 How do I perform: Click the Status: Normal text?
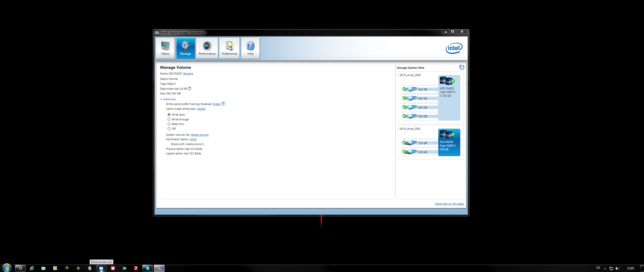point(169,79)
